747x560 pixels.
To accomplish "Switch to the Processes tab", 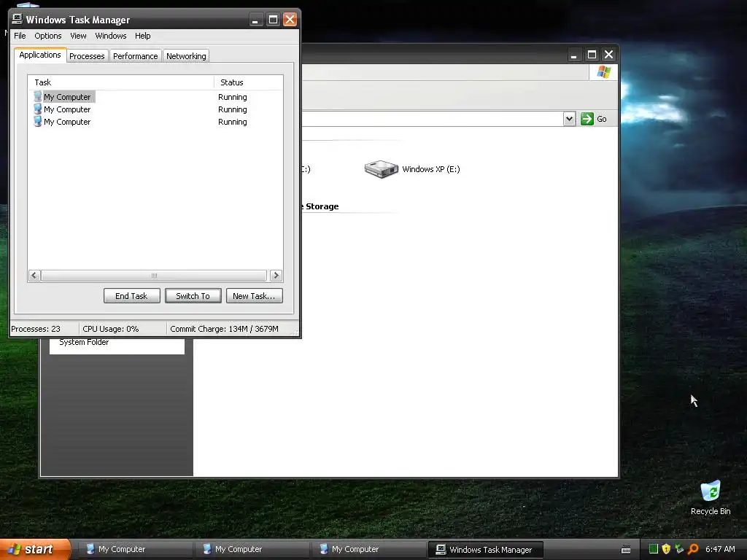I will pos(87,55).
